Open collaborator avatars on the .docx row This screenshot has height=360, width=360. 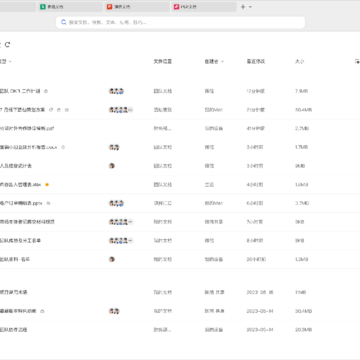(114, 147)
